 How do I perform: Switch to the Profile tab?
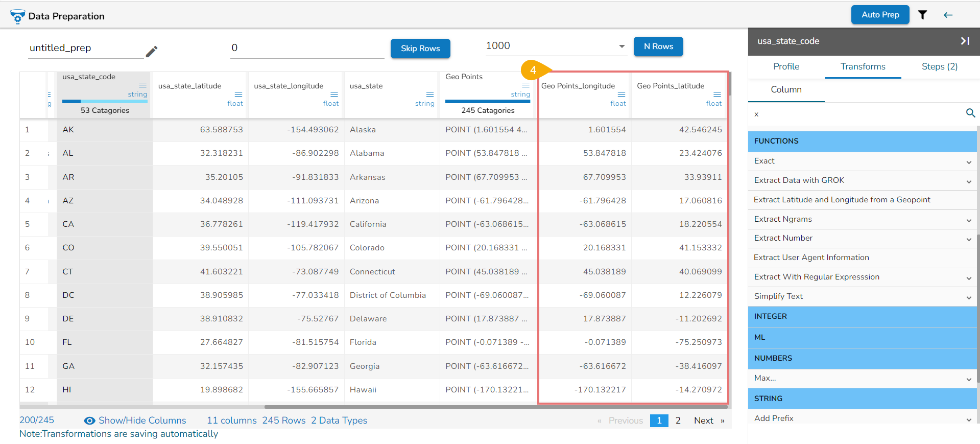coord(786,66)
